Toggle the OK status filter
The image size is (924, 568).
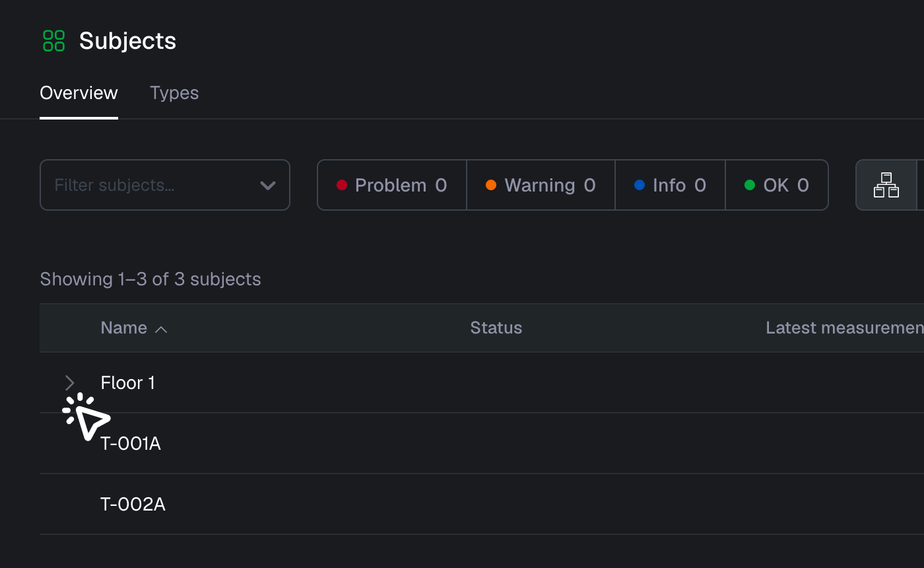tap(776, 185)
